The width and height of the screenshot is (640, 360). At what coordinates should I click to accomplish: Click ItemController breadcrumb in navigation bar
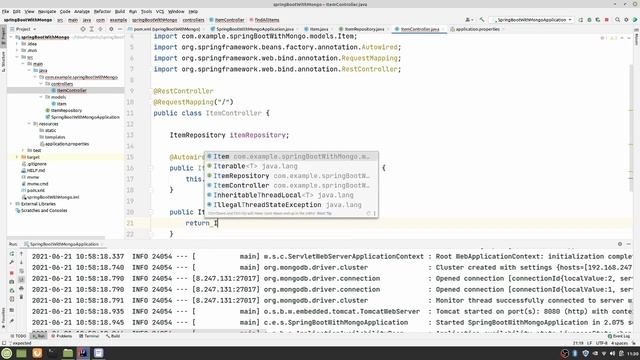[x=227, y=20]
